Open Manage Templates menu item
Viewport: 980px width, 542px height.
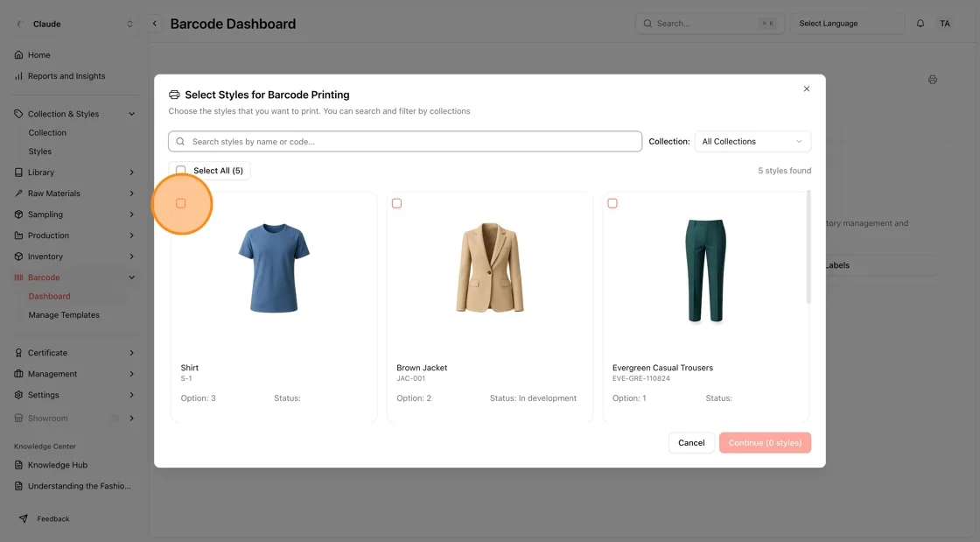point(64,315)
